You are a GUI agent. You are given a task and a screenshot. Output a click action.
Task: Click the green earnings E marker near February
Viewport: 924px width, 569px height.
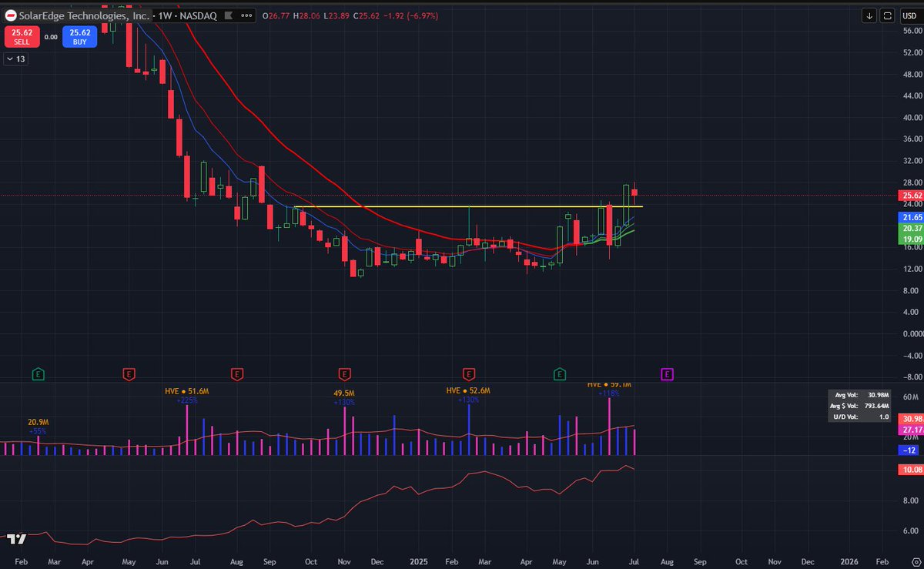click(38, 373)
